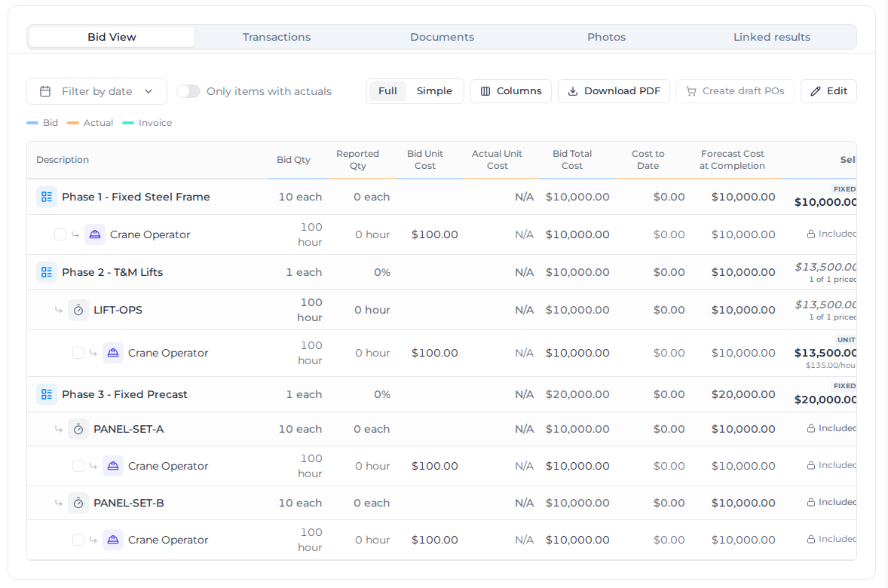Click the $20,000.00 Bid Total Cost for Phase 3
888x588 pixels.
pyautogui.click(x=577, y=394)
